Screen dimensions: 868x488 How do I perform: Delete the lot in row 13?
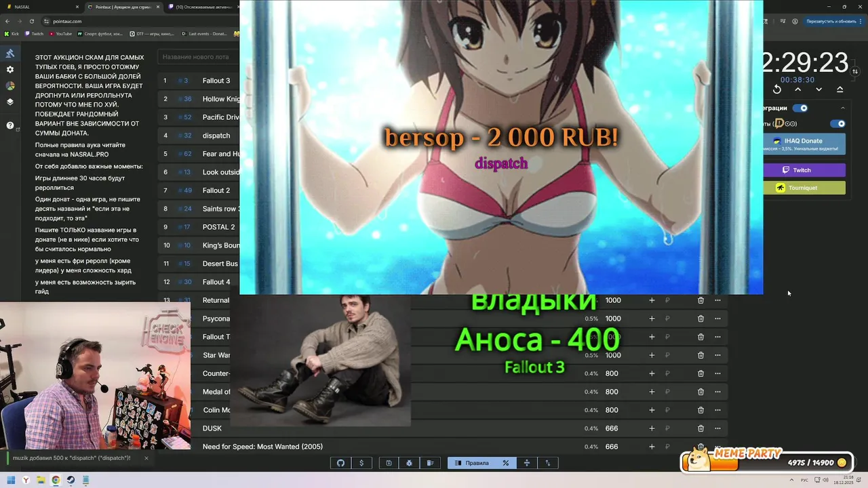pos(701,300)
